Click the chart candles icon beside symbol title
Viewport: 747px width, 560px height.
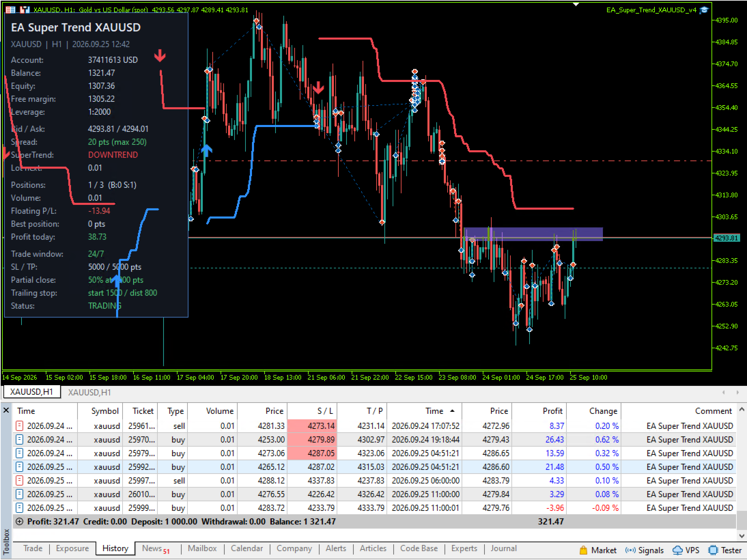coord(25,10)
